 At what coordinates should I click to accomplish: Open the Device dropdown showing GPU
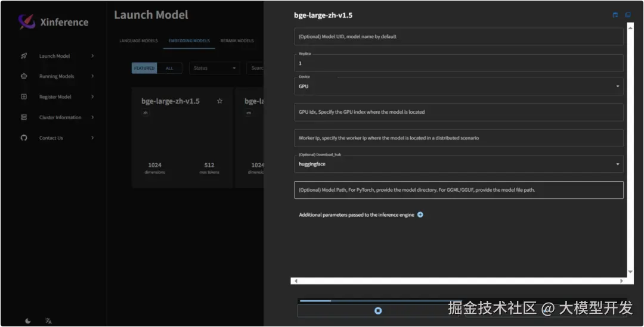pyautogui.click(x=459, y=86)
